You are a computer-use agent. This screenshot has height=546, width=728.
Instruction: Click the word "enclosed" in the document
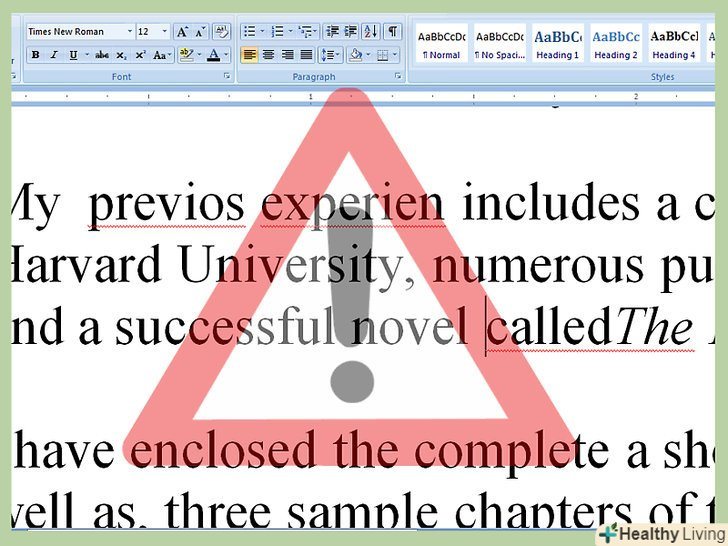coord(222,448)
